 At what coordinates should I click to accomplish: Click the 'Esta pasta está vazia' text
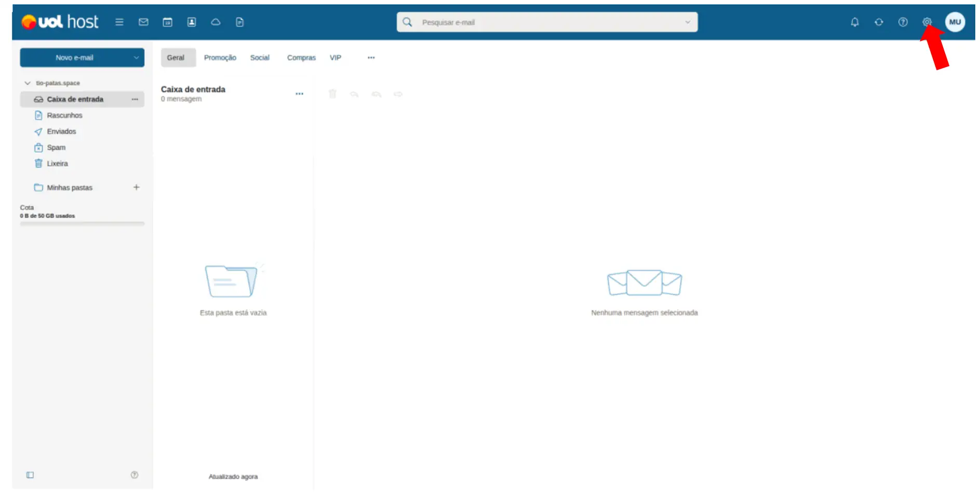pos(233,313)
